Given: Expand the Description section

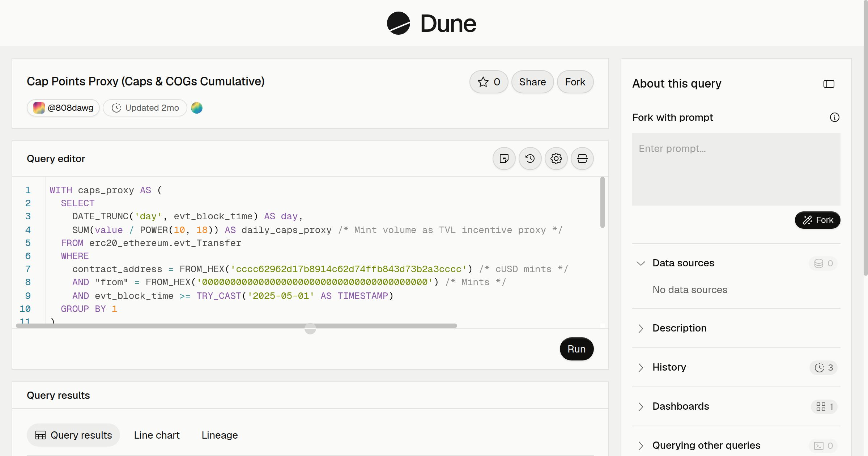Looking at the screenshot, I should click(x=641, y=328).
